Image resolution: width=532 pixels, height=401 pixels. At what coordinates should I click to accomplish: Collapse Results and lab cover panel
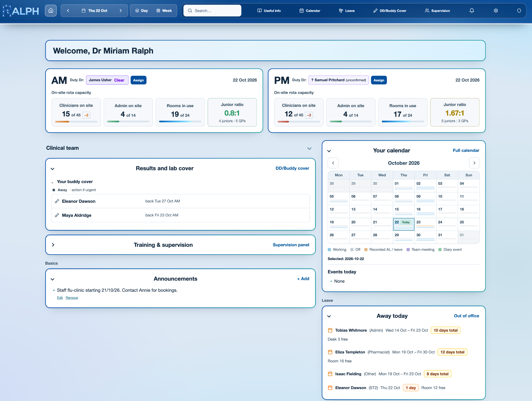(52, 169)
